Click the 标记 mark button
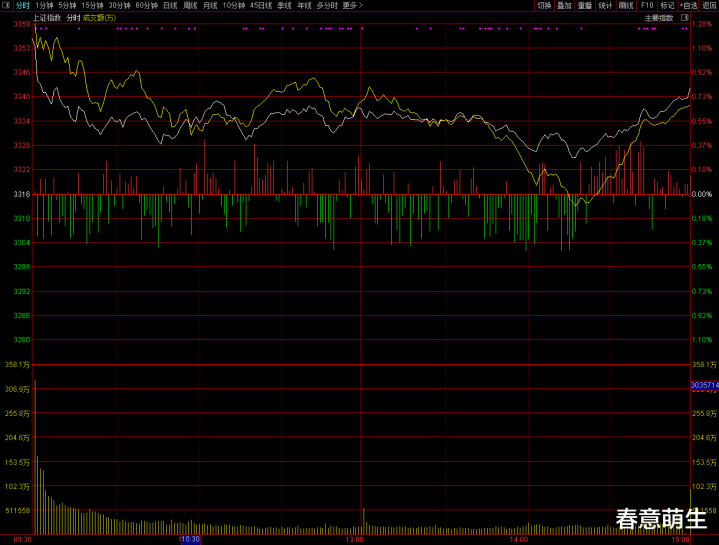The image size is (719, 545). [x=667, y=6]
